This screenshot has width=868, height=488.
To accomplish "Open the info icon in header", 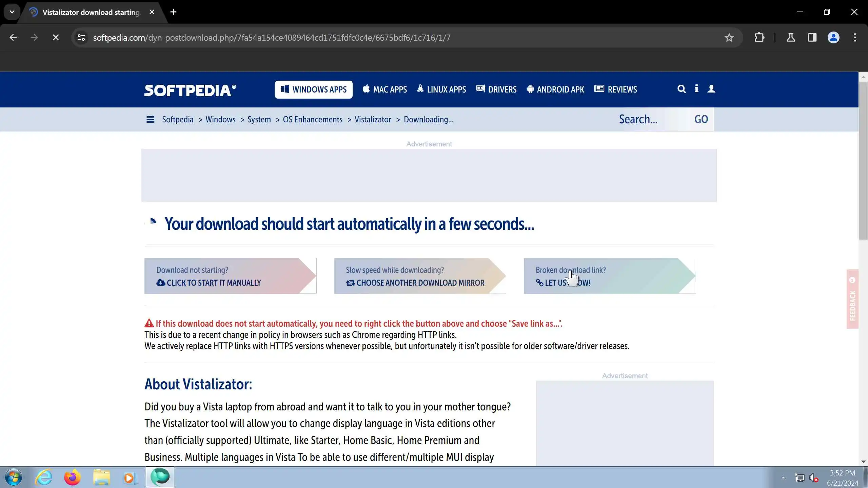I will pyautogui.click(x=696, y=89).
